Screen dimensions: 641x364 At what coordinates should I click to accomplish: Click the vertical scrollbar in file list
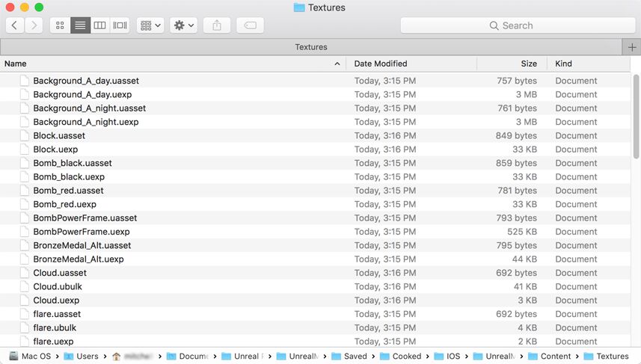[637, 149]
